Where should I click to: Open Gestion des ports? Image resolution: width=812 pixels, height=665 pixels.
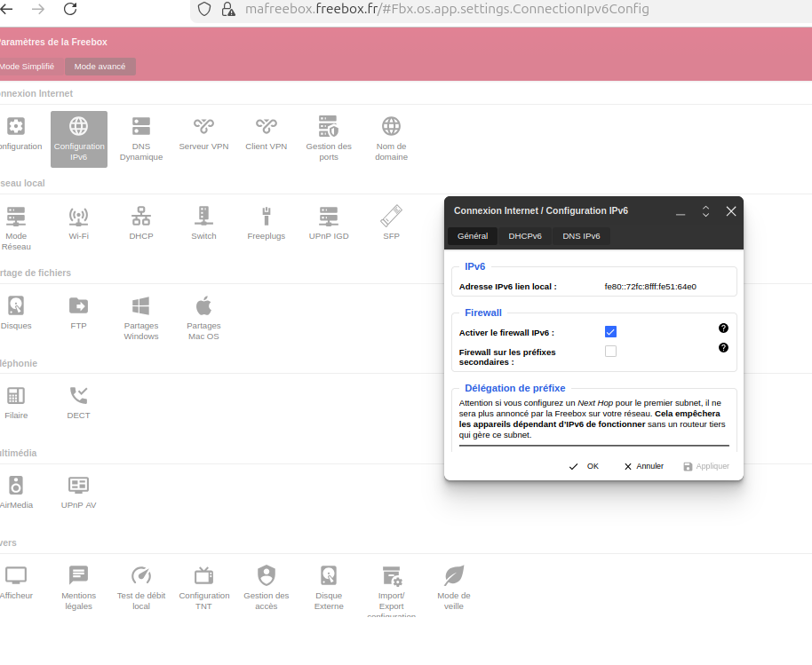click(329, 139)
